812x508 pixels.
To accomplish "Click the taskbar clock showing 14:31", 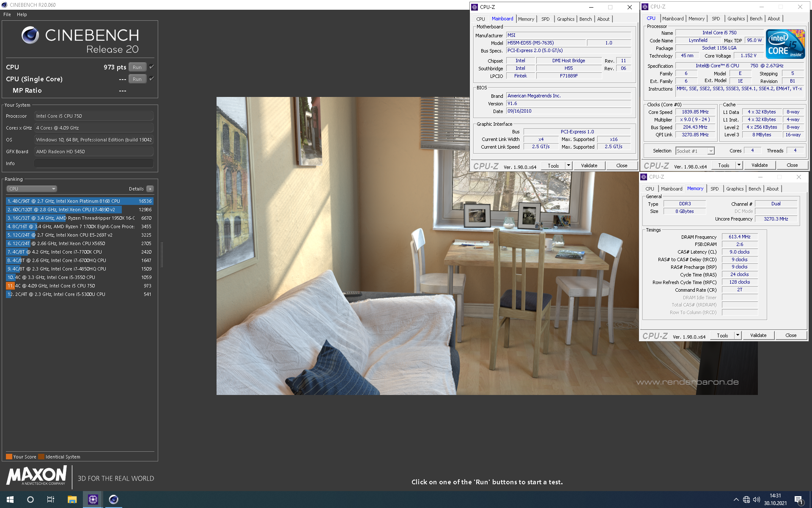I will [775, 500].
